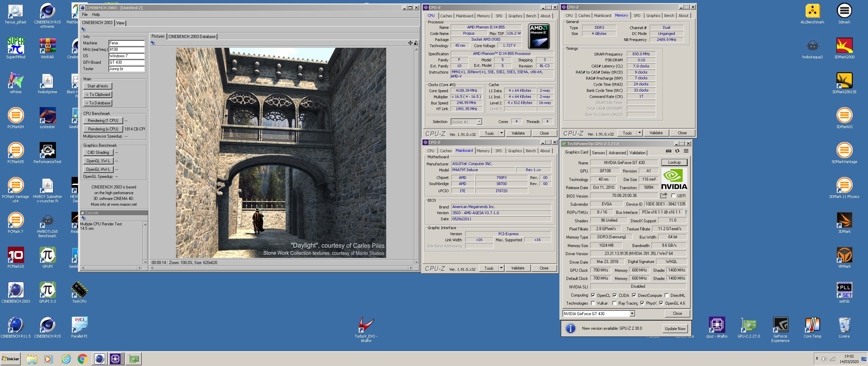
Task: Toggle the DirectCompute checkbox
Action: click(x=634, y=295)
